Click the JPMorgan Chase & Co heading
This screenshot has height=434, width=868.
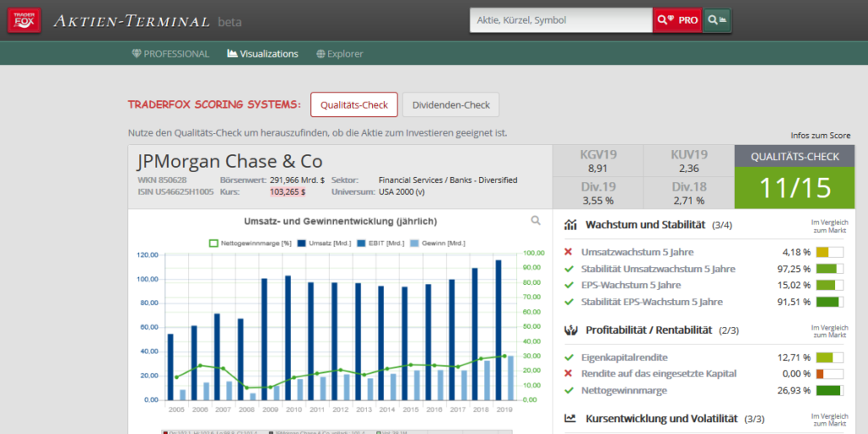tap(230, 162)
